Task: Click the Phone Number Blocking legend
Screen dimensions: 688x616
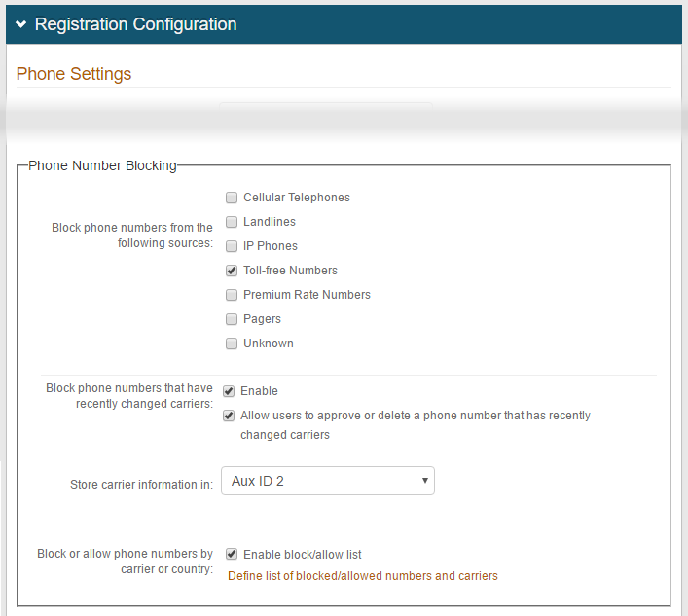Action: (102, 165)
